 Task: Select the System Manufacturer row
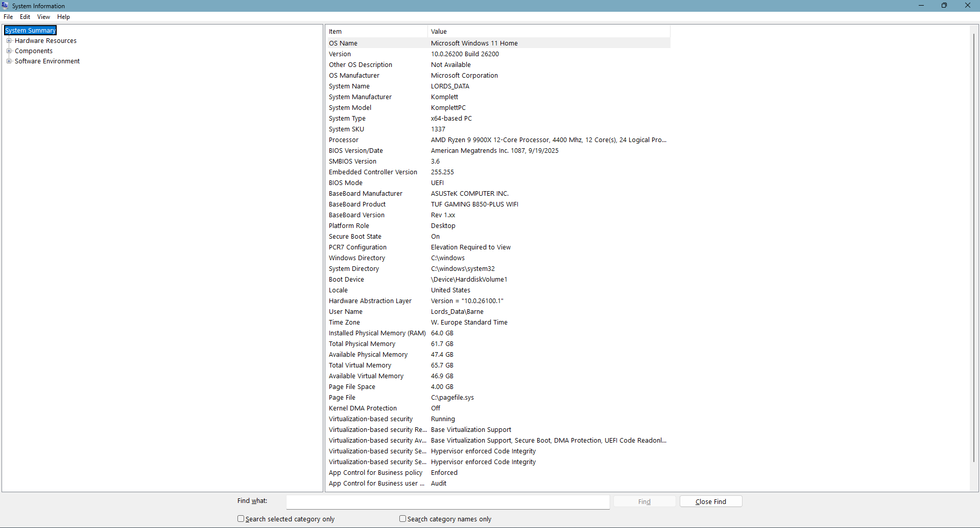tap(499, 97)
